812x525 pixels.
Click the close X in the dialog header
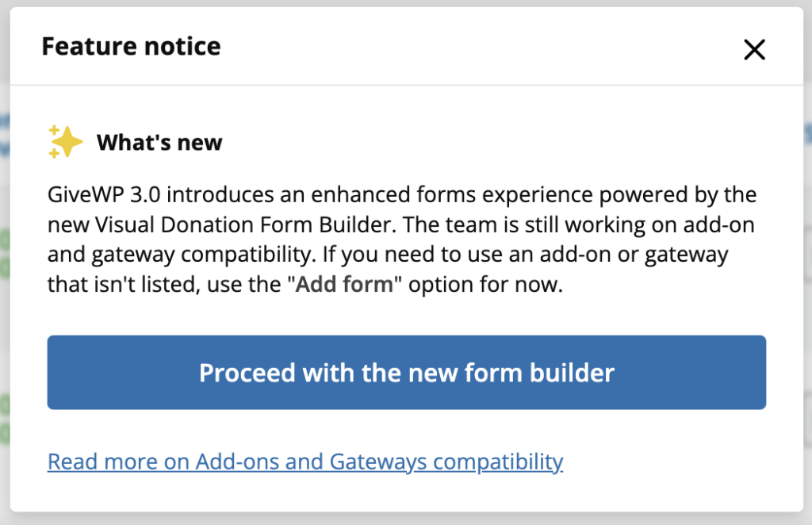(x=754, y=49)
